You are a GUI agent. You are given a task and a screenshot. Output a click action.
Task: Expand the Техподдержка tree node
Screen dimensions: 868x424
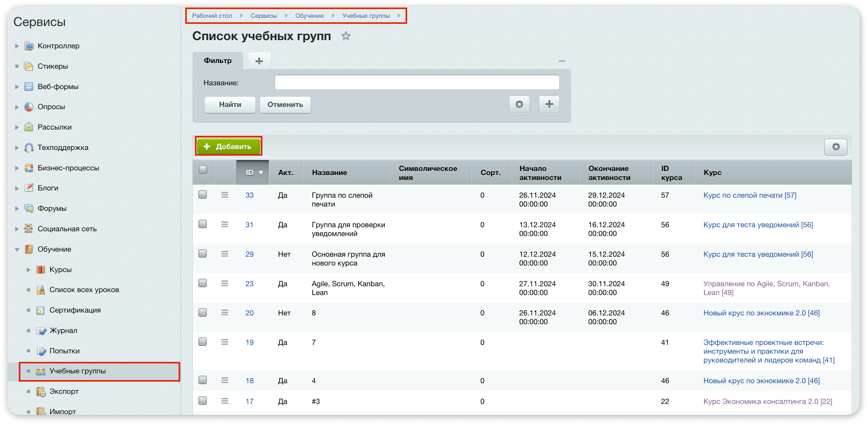click(17, 148)
